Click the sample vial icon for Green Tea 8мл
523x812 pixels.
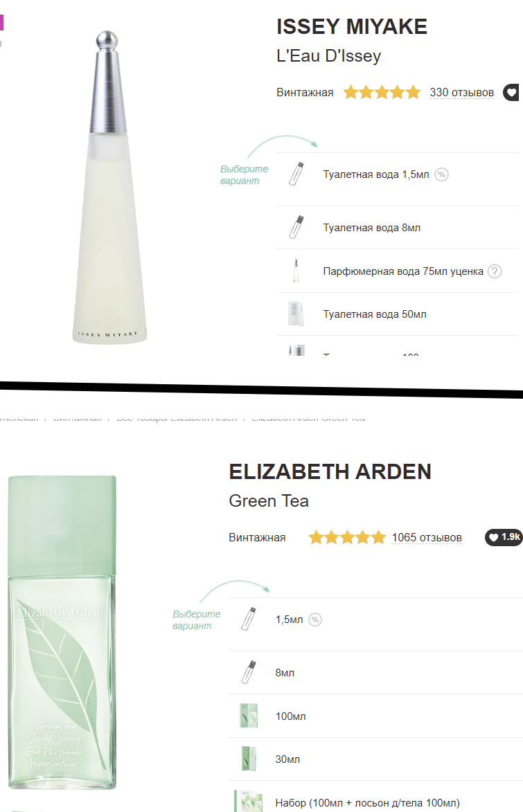[249, 672]
